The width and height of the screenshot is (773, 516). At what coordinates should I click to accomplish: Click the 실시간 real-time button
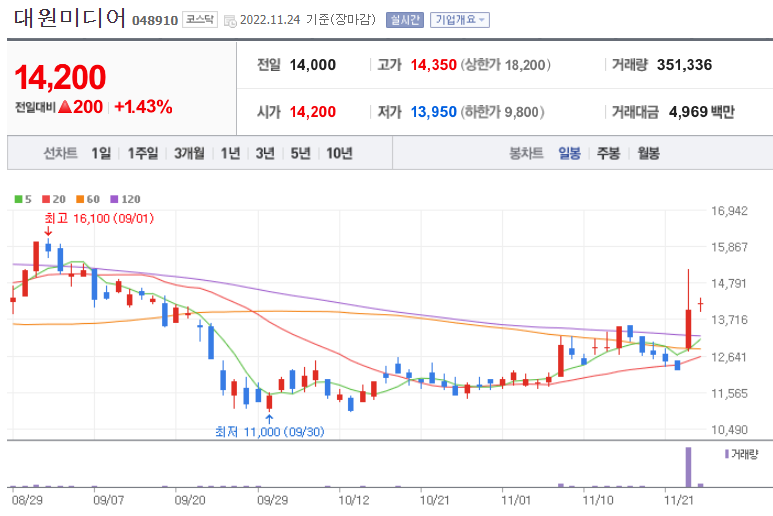click(405, 20)
